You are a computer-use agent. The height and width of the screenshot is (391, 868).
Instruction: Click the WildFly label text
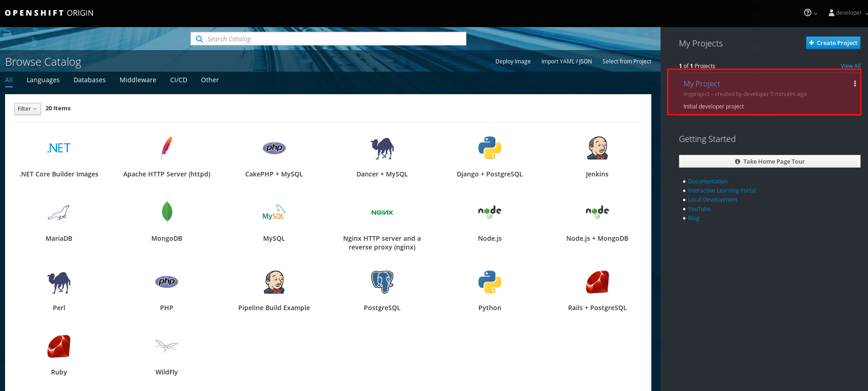click(167, 372)
